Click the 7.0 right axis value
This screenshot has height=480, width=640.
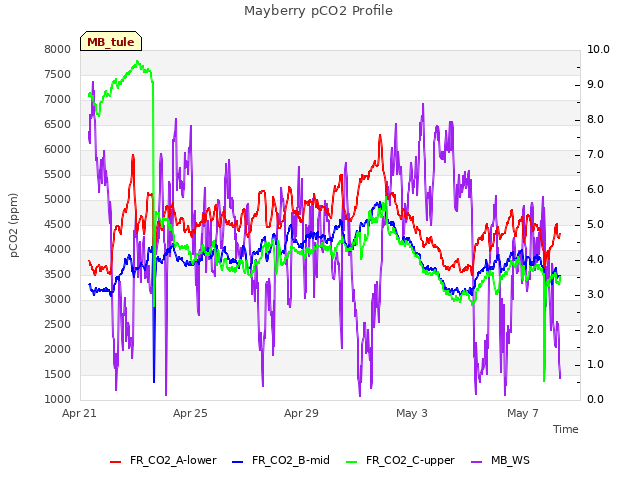[x=596, y=155]
